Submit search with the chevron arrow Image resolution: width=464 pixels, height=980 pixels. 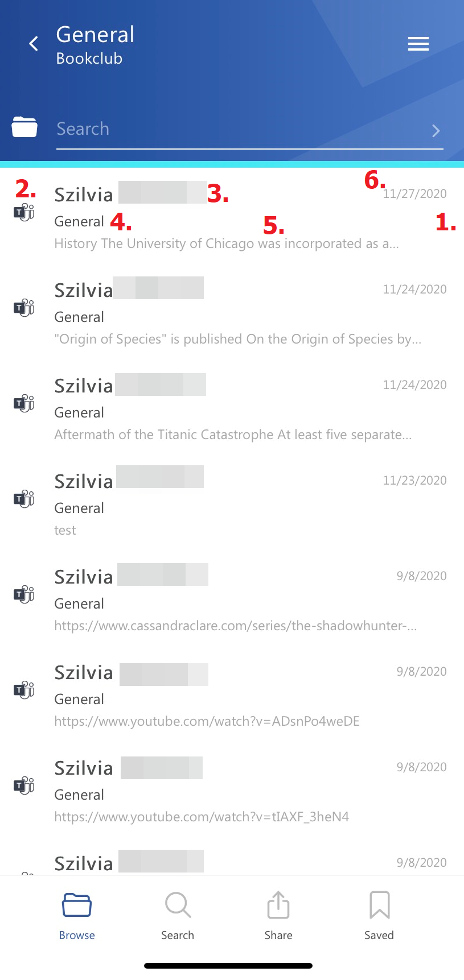click(x=436, y=131)
